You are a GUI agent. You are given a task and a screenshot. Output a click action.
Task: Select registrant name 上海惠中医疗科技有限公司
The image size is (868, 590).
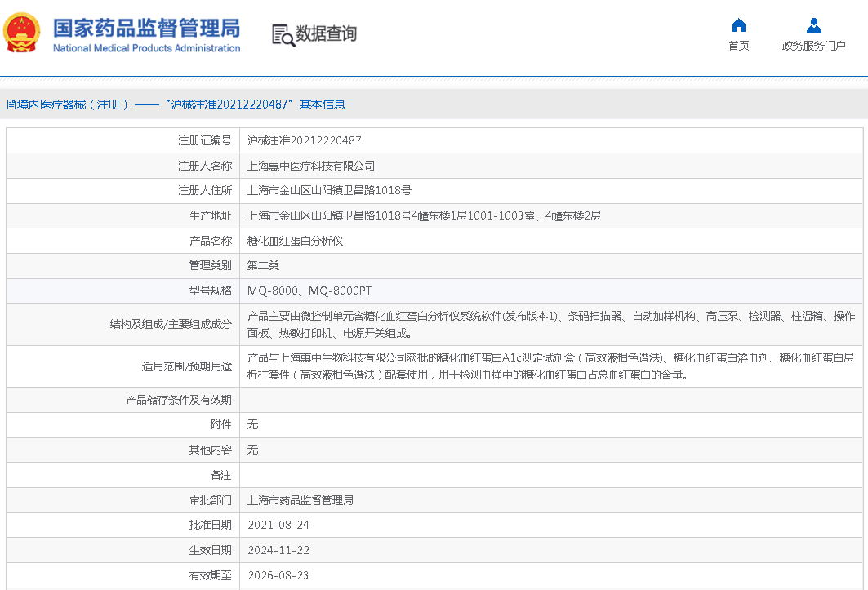pyautogui.click(x=311, y=166)
